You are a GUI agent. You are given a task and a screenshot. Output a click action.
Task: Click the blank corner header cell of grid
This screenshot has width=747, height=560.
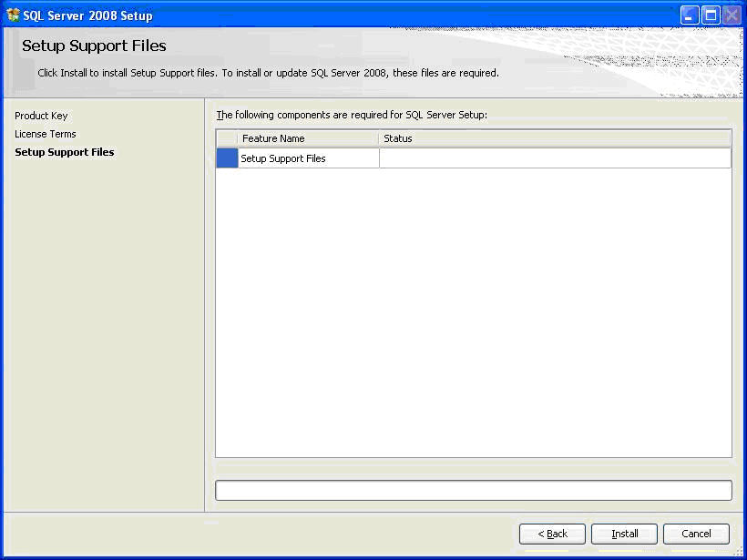227,138
